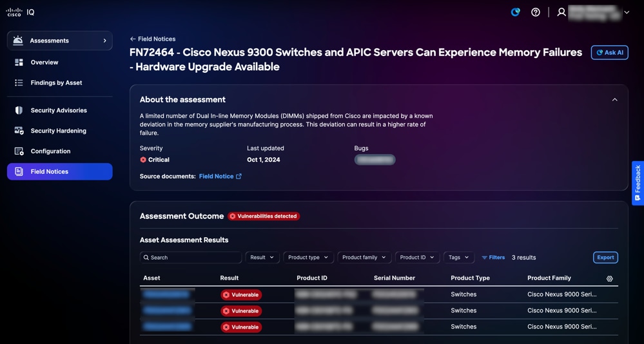The height and width of the screenshot is (344, 644).
Task: Sort by Product Type column header
Action: tap(470, 278)
